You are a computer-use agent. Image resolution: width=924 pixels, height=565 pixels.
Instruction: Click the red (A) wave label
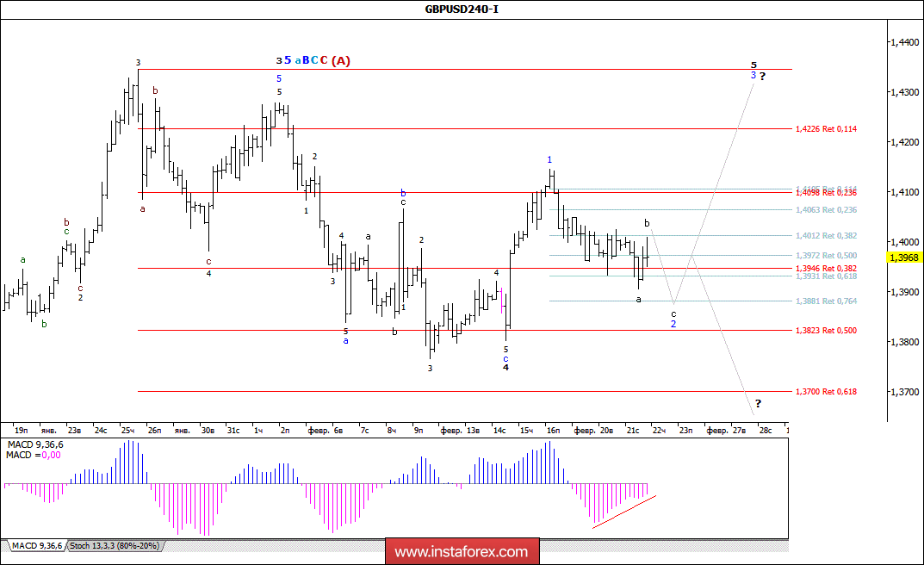tap(341, 60)
